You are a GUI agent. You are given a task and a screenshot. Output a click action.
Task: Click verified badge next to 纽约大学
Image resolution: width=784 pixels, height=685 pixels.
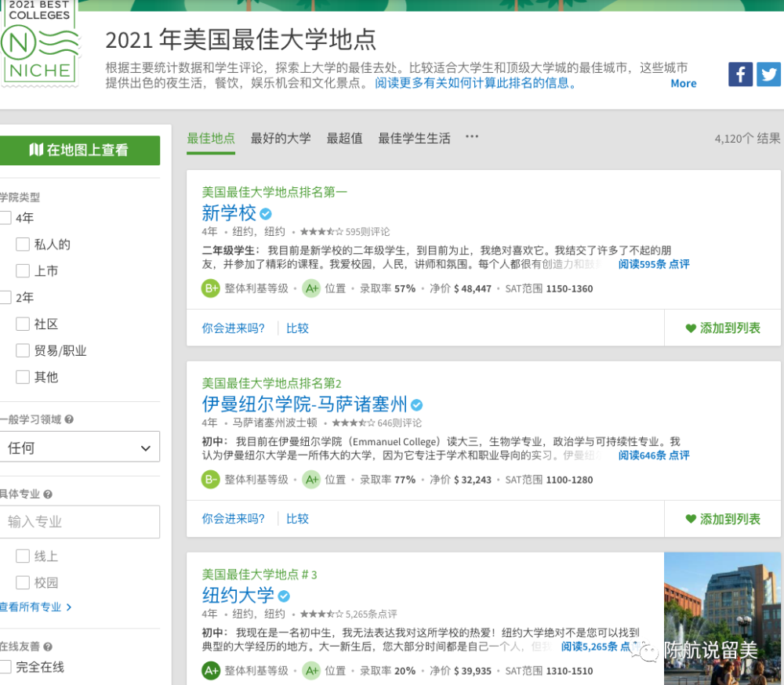point(285,596)
